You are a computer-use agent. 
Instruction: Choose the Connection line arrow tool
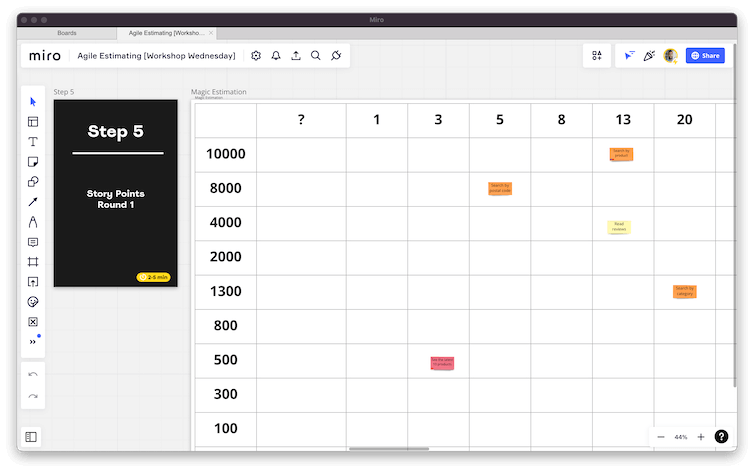[33, 202]
